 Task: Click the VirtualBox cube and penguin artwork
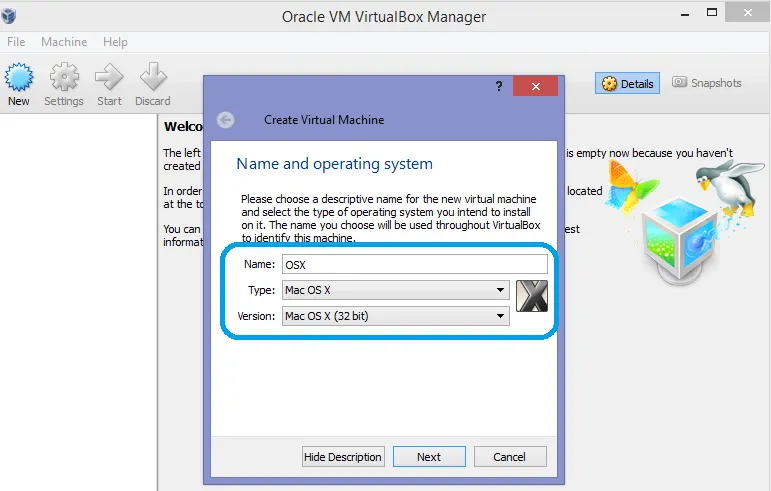coord(685,222)
